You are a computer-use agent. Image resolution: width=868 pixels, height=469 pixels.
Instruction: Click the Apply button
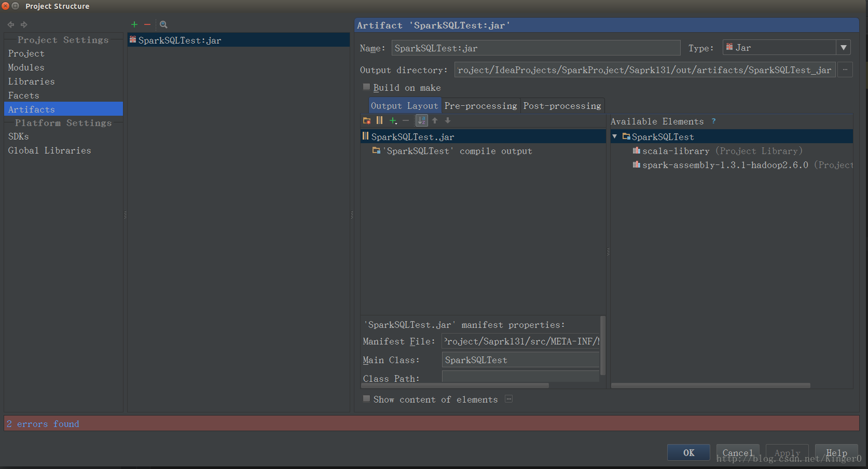pyautogui.click(x=787, y=452)
